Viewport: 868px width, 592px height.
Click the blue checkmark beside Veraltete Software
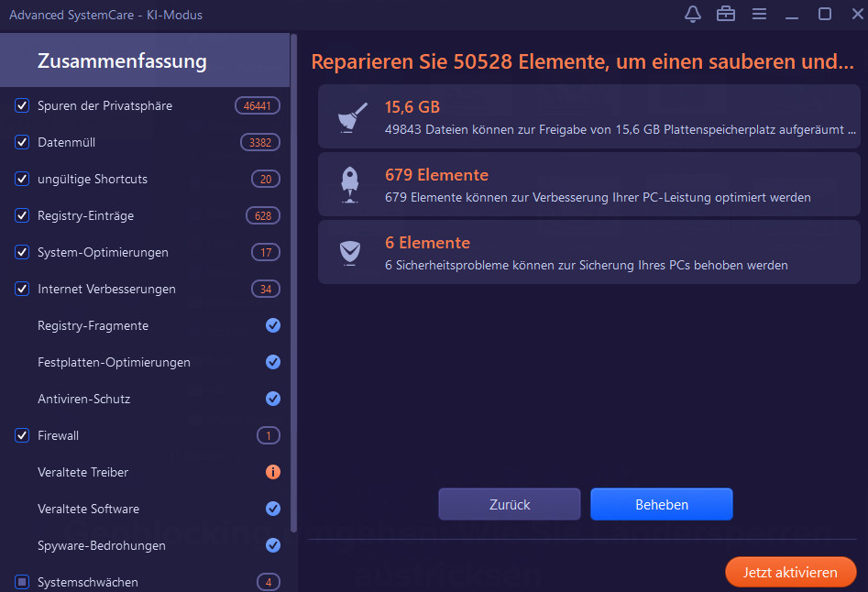pos(273,509)
